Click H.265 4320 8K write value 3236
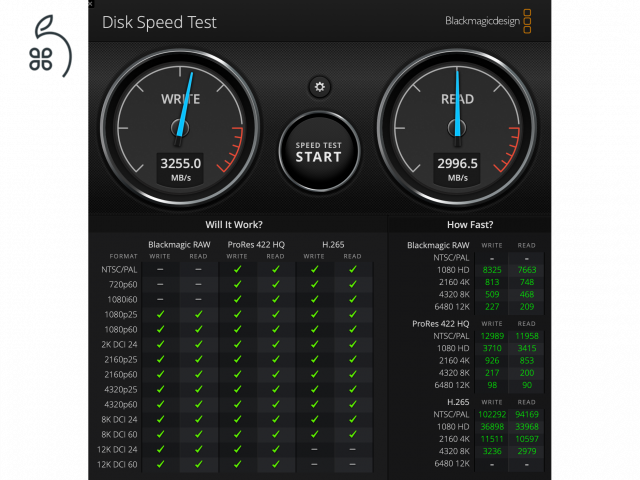The height and width of the screenshot is (480, 640). 492,451
